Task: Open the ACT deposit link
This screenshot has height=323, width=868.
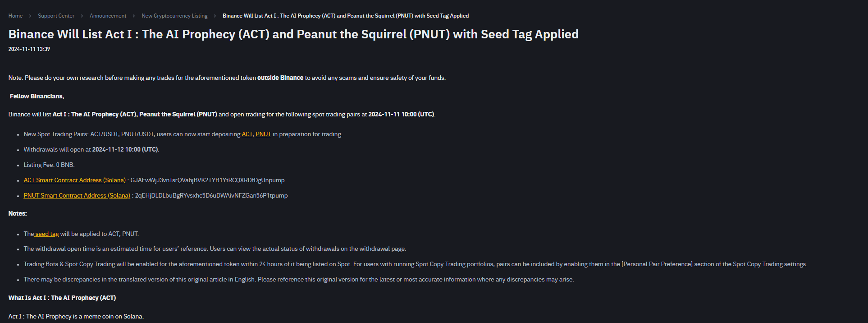Action: (247, 134)
